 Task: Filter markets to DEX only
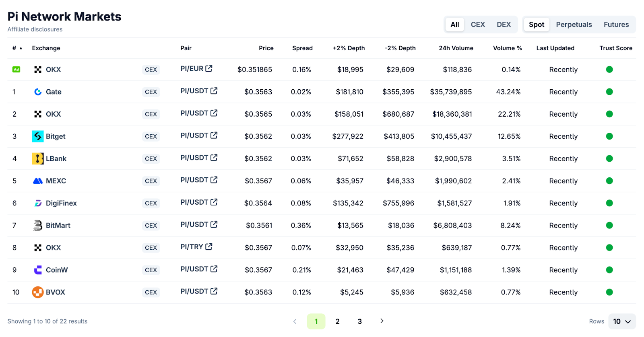pos(504,25)
